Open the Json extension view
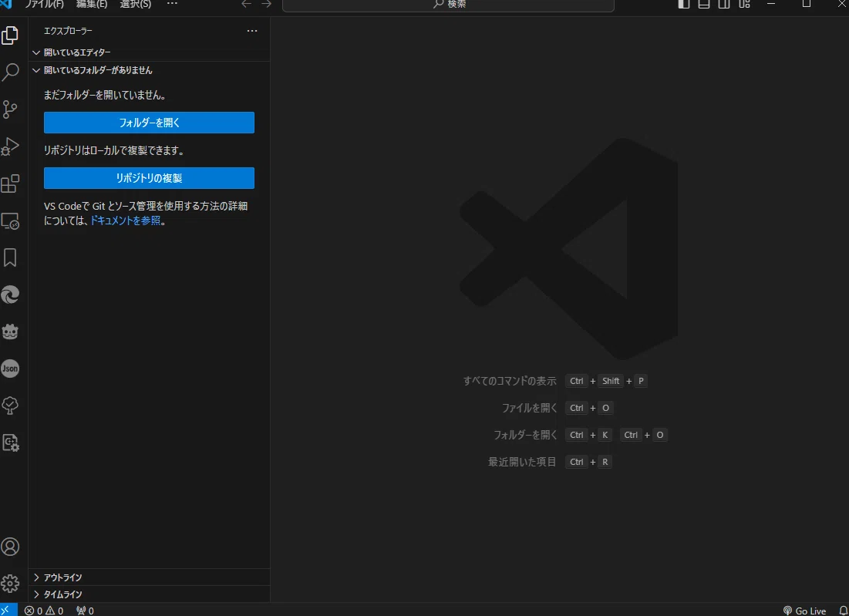849x616 pixels. (x=10, y=369)
